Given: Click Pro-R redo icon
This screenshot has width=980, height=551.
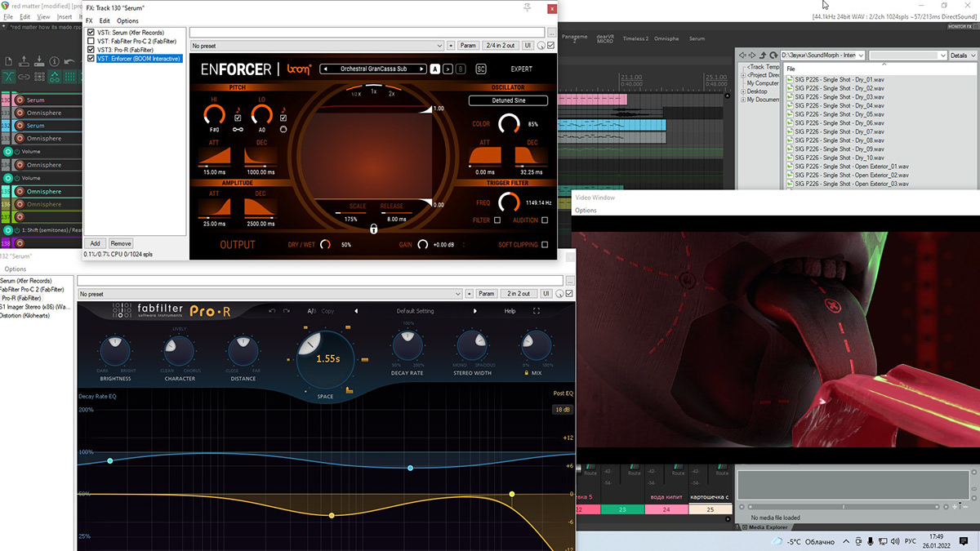Looking at the screenshot, I should tap(287, 311).
